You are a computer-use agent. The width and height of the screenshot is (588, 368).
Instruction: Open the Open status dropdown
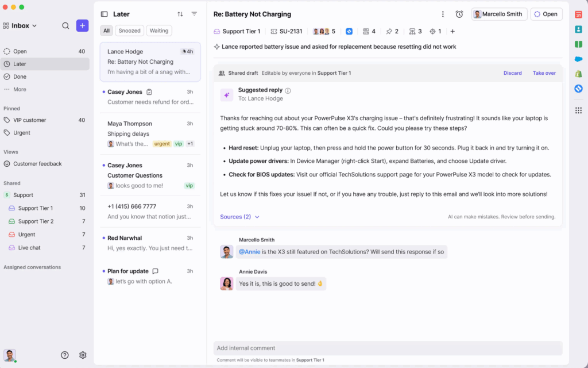point(546,13)
